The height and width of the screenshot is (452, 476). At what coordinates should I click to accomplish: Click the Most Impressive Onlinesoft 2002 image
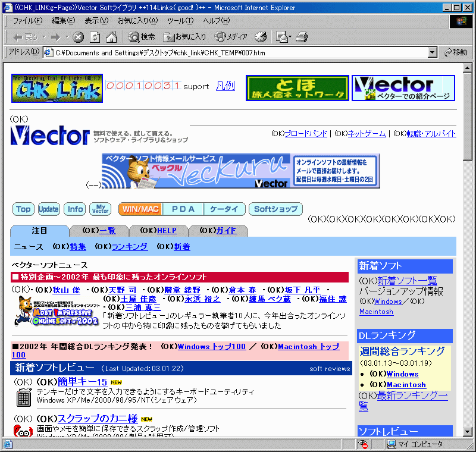(57, 312)
